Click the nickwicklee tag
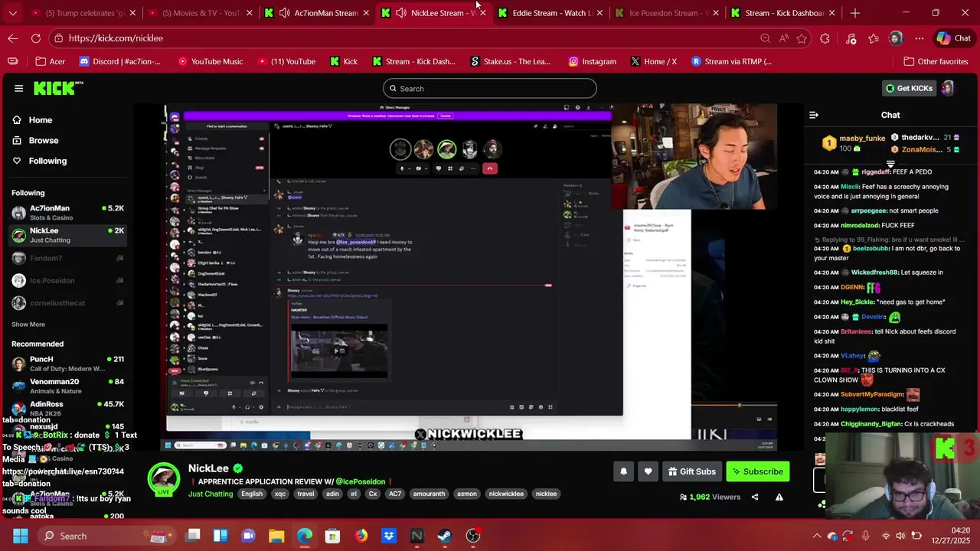Viewport: 980px width, 551px height. point(506,494)
